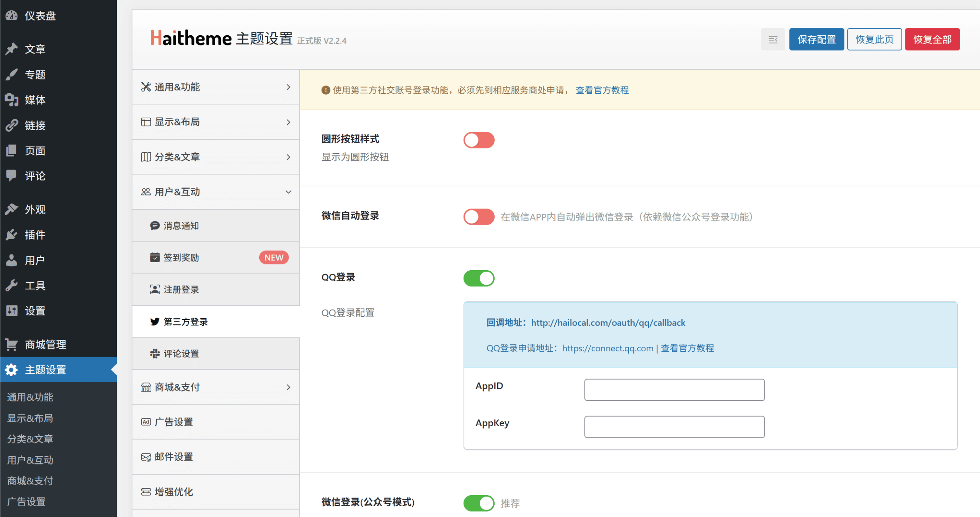Screen dimensions: 980x517
Task: Collapse the 用户&互动 section arrow
Action: (288, 192)
